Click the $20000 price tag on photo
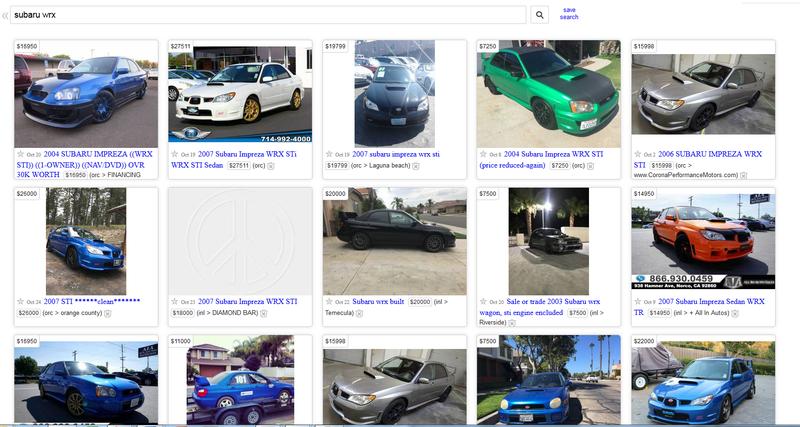 coord(336,194)
